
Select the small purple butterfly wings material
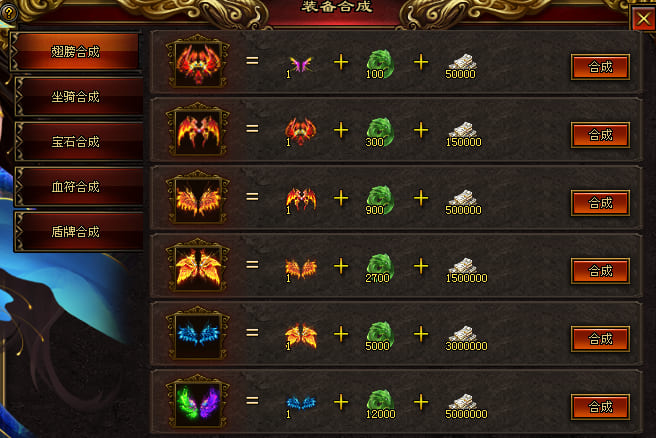tap(300, 65)
